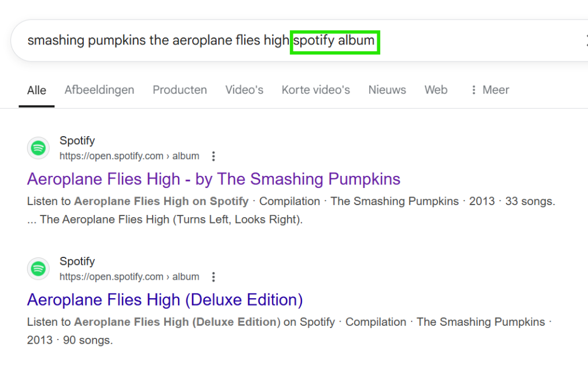Click the Spotify site URL above Deluxe Edition result
The width and height of the screenshot is (588, 366).
pos(129,277)
